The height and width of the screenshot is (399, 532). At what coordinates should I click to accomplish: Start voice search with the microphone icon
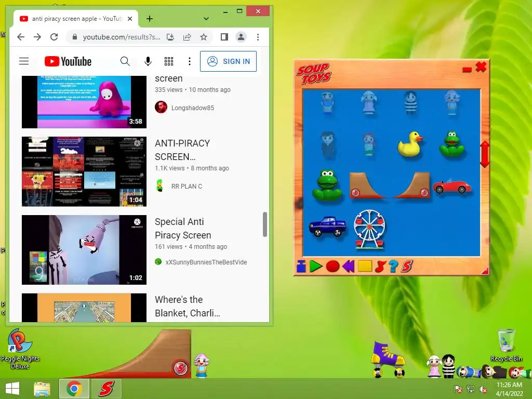point(148,61)
